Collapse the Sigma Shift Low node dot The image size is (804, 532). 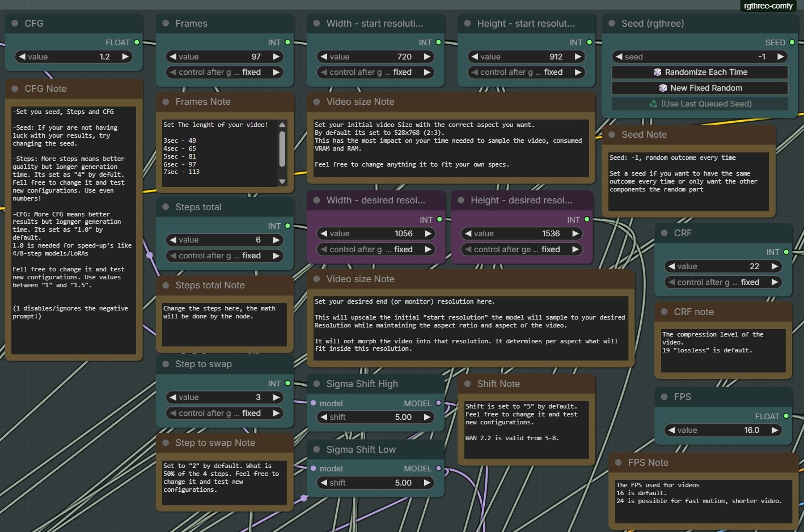pyautogui.click(x=316, y=449)
